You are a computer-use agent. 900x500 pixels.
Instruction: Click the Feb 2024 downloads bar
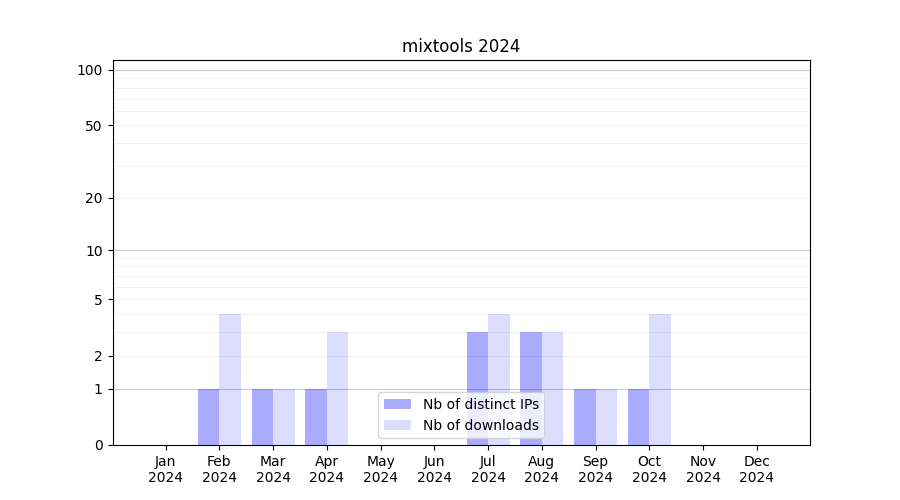pyautogui.click(x=230, y=379)
